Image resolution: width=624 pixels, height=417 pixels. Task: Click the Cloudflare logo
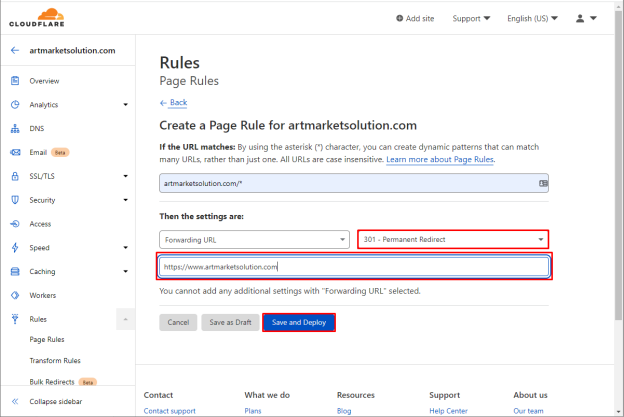(x=37, y=18)
